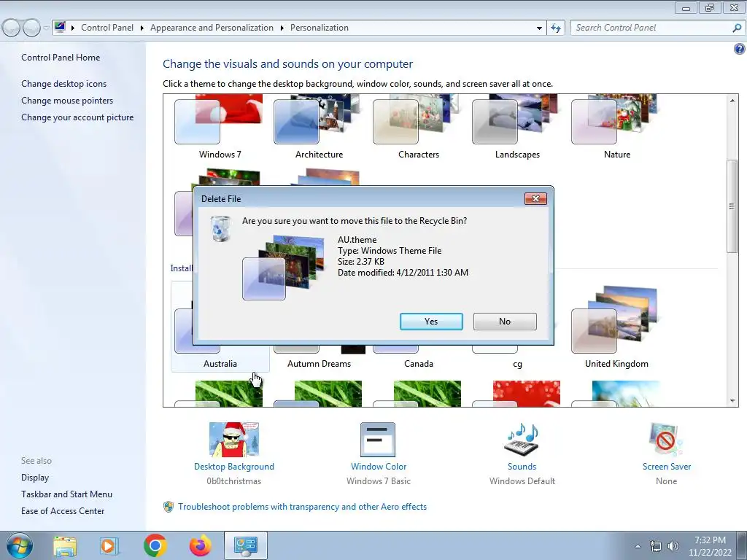The width and height of the screenshot is (747, 560).
Task: Click the Control Panel taskbar button
Action: click(x=245, y=545)
